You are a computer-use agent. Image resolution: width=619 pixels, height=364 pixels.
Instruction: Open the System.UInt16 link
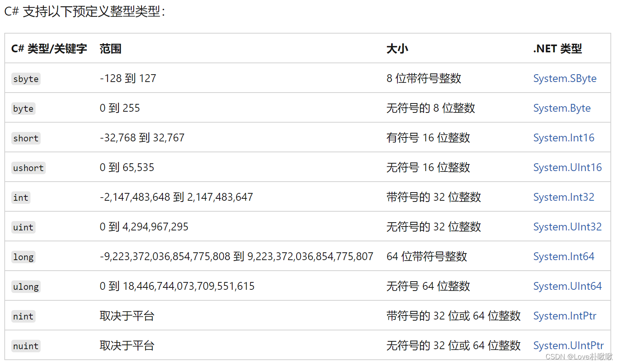click(x=567, y=168)
